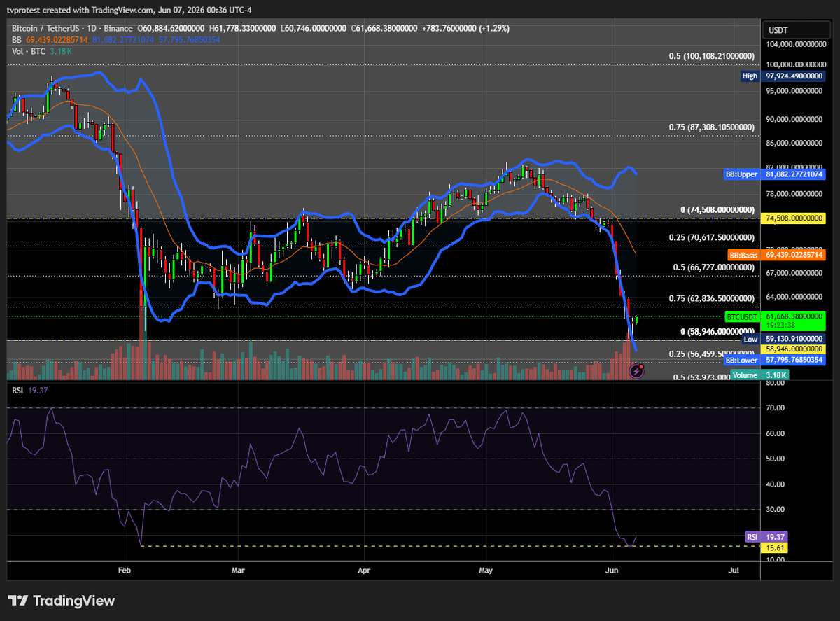Click the 104,000 price axis label

[794, 44]
